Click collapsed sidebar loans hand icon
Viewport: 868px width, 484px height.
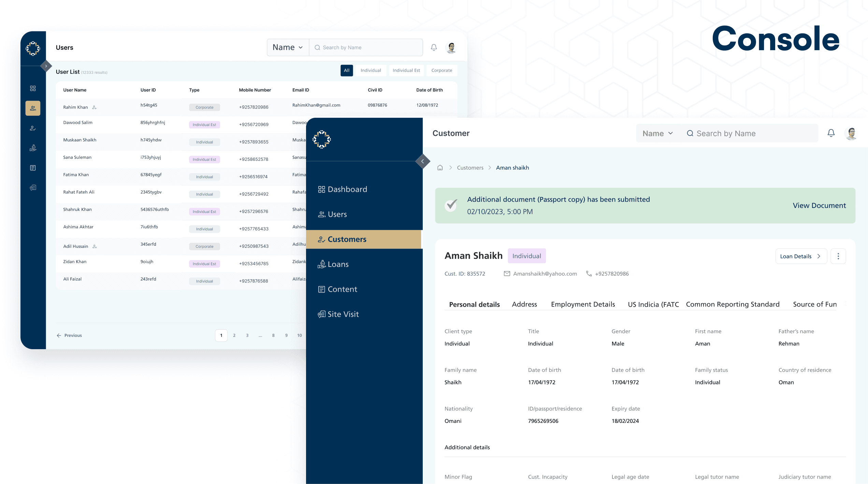33,148
